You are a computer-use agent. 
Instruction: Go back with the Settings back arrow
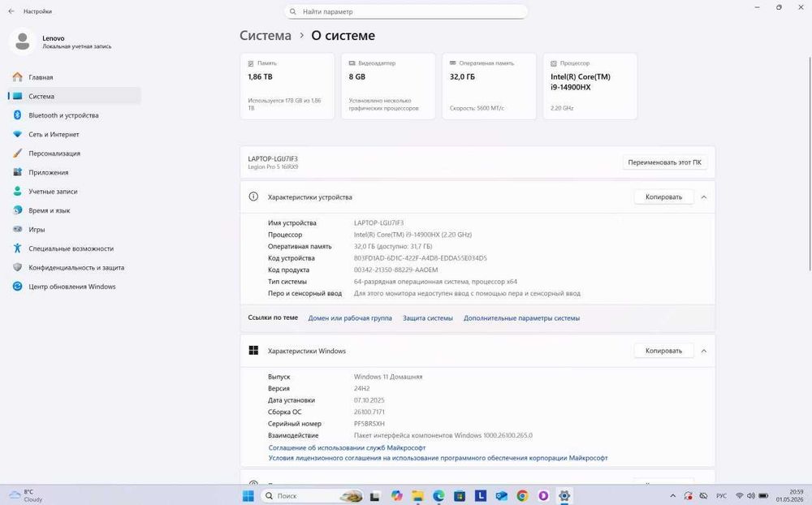(x=11, y=11)
